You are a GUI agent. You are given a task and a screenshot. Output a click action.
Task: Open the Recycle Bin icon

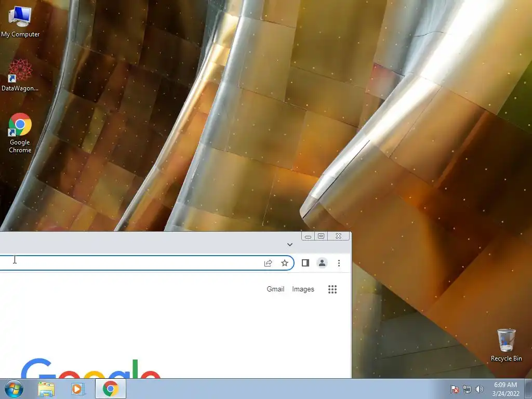[x=506, y=345]
